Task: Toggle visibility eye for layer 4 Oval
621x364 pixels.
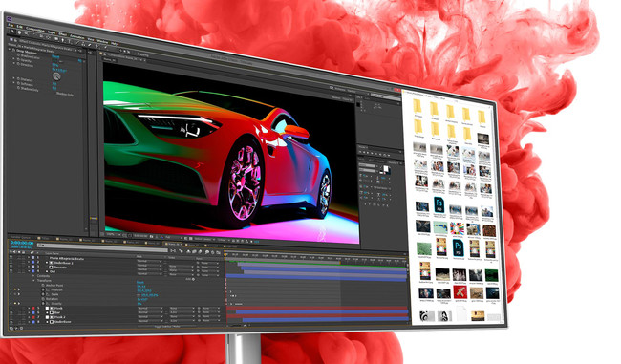Action: pyautogui.click(x=11, y=270)
